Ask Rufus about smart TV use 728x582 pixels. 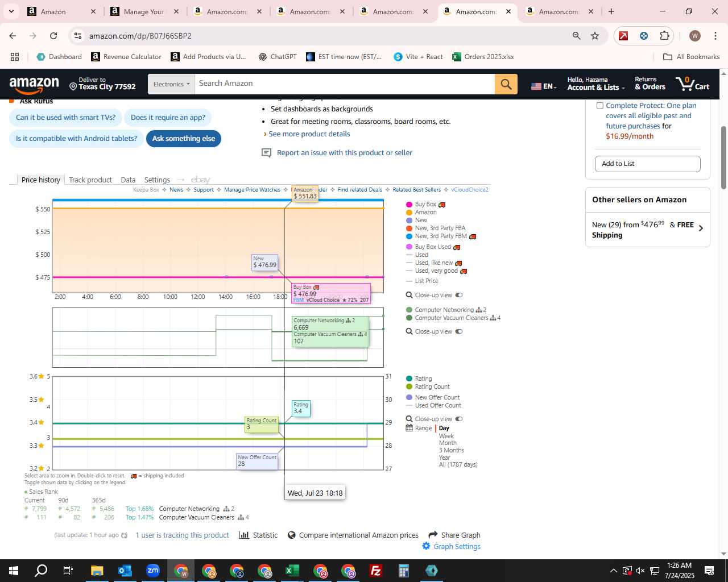click(x=65, y=118)
